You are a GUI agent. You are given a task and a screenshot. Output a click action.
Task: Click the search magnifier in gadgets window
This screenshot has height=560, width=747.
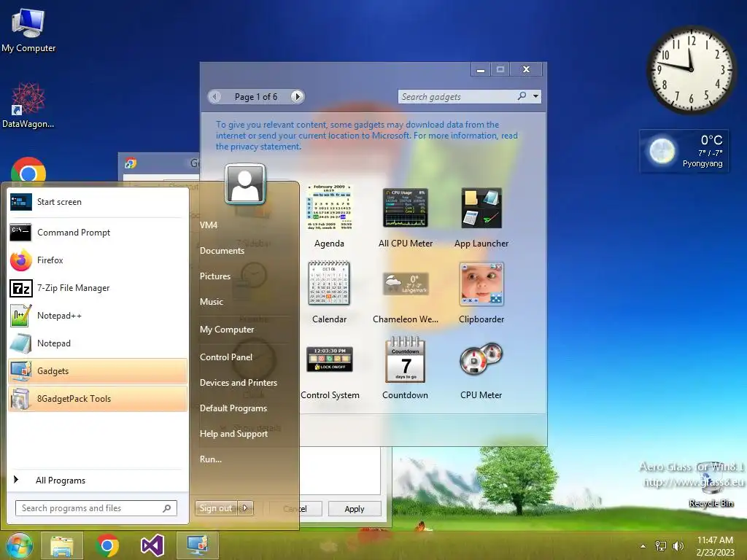coord(522,96)
